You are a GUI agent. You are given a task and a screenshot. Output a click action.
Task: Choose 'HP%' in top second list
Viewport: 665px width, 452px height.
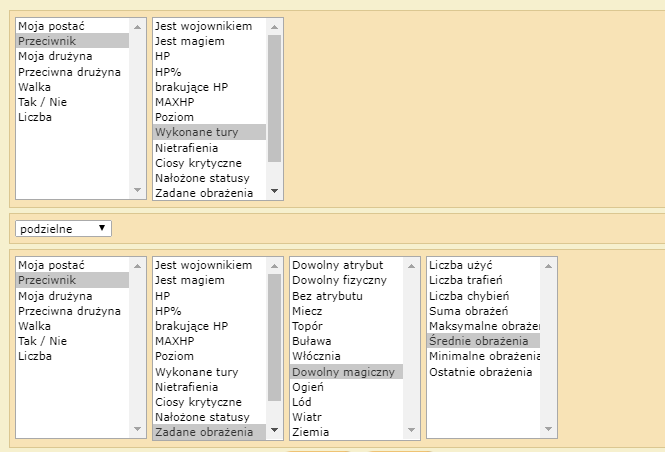coord(210,72)
